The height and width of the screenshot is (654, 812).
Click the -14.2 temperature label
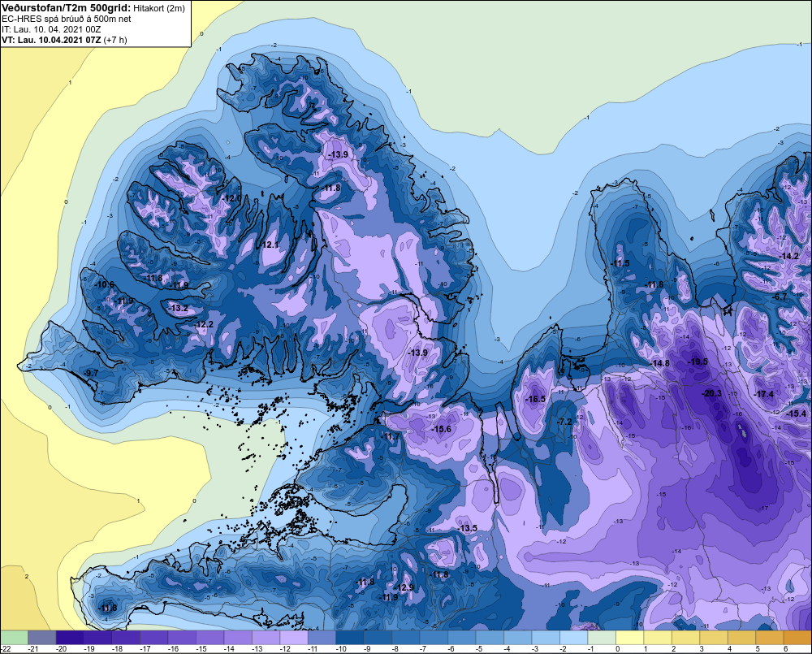coord(788,256)
